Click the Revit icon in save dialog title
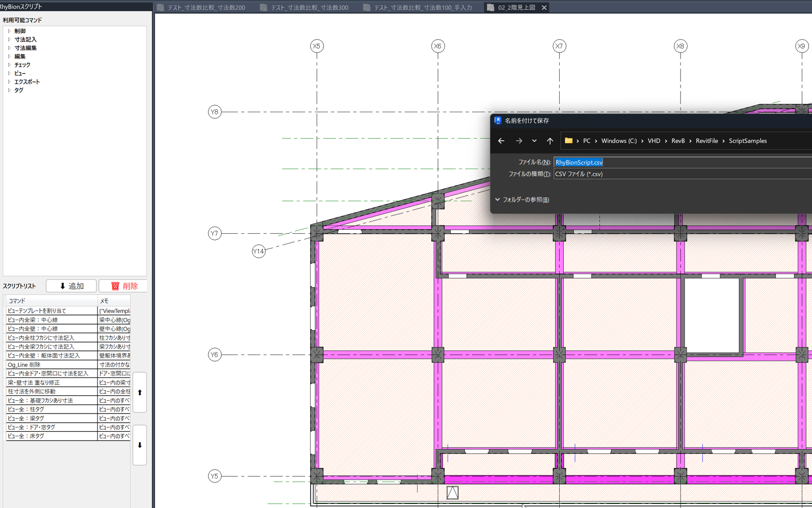 click(x=498, y=120)
